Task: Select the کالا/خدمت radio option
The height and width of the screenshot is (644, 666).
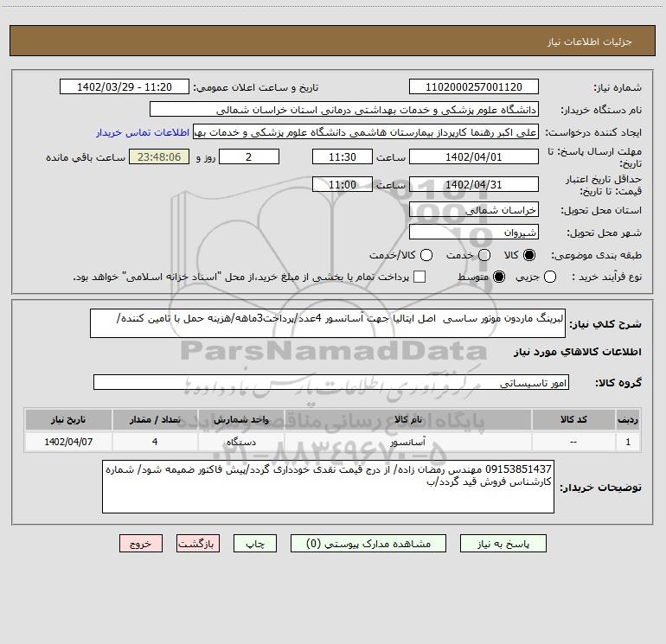Action: click(x=426, y=255)
